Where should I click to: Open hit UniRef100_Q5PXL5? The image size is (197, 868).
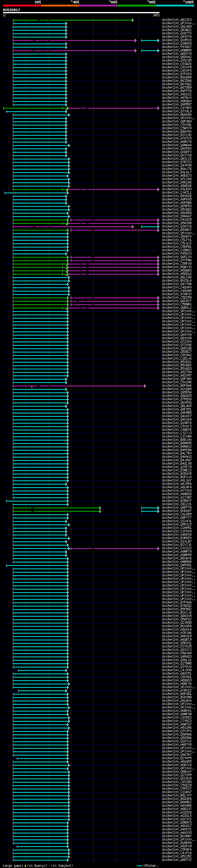click(x=177, y=524)
